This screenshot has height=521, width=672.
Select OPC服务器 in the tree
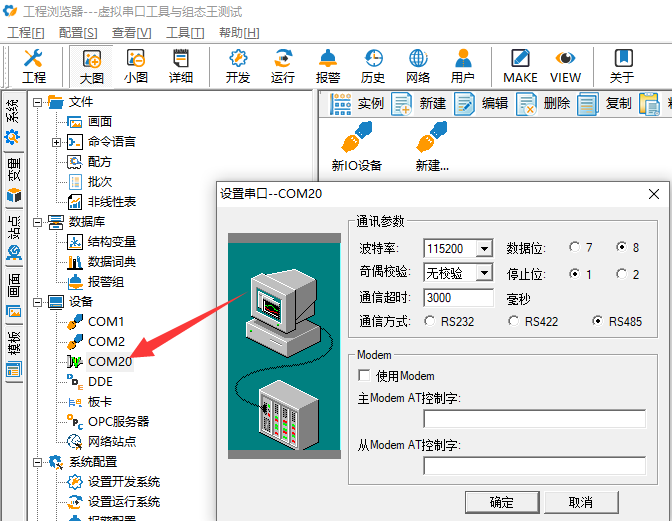119,422
